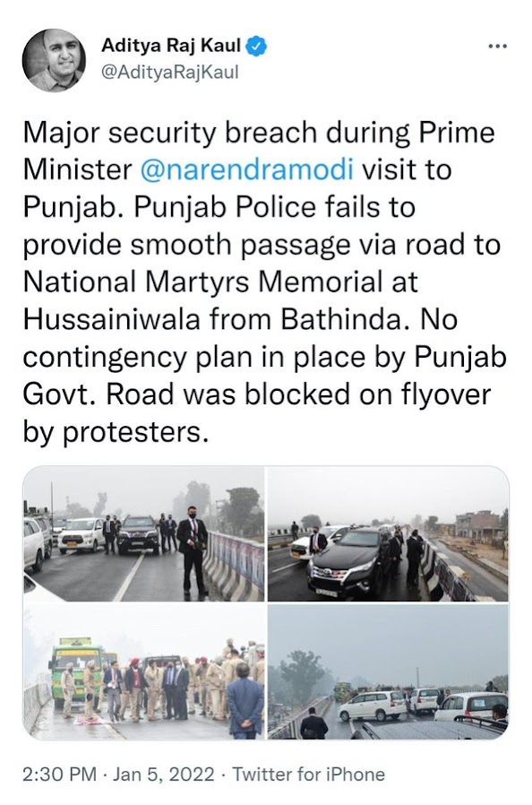Open the @narendramodi mention link
The image size is (532, 805).
(247, 169)
